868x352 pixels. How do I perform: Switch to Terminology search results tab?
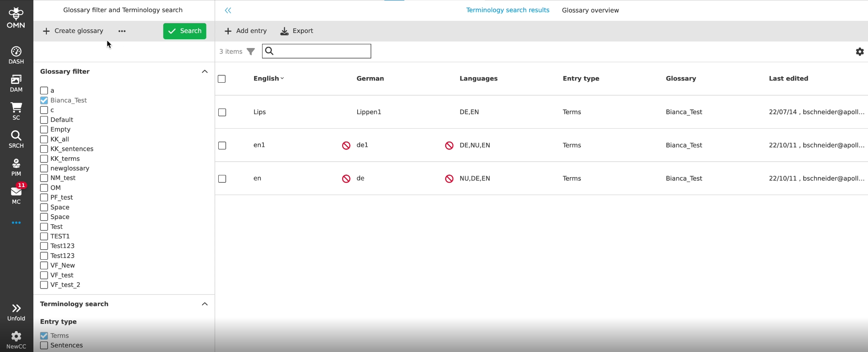507,10
